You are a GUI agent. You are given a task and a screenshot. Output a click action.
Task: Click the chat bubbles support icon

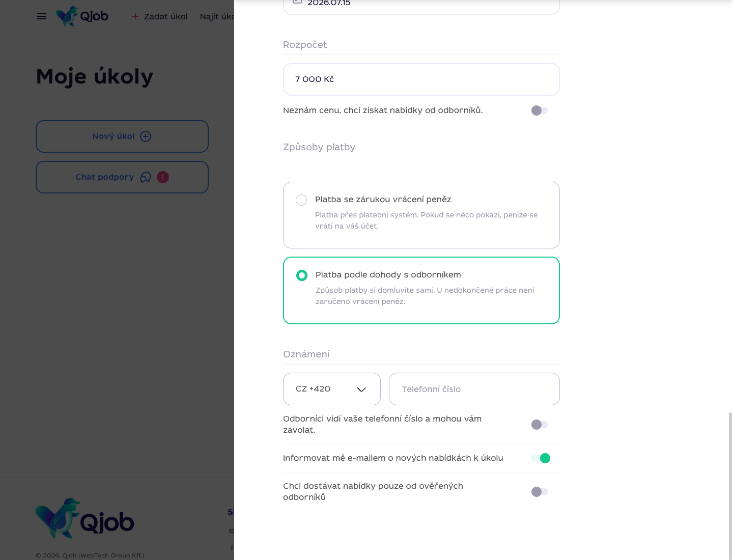coord(146,177)
